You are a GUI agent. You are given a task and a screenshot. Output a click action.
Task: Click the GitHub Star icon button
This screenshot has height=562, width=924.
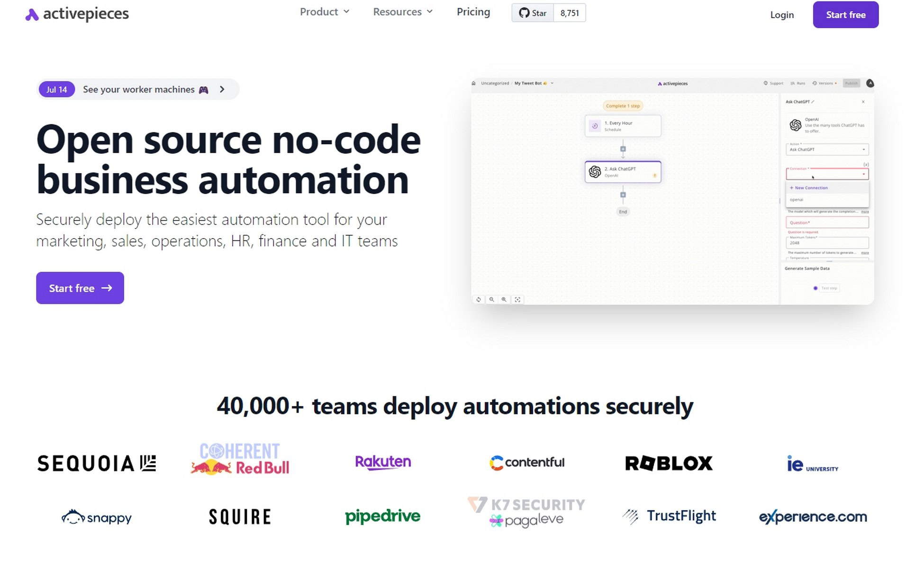click(533, 13)
